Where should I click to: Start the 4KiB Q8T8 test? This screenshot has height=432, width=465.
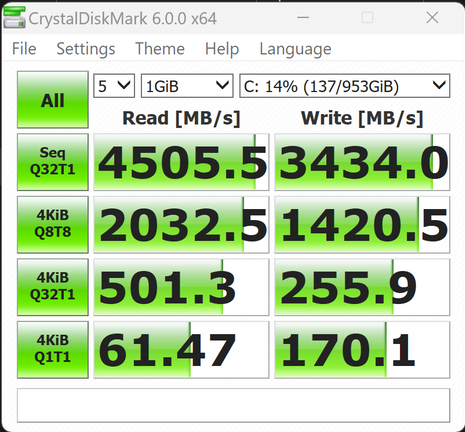(53, 224)
